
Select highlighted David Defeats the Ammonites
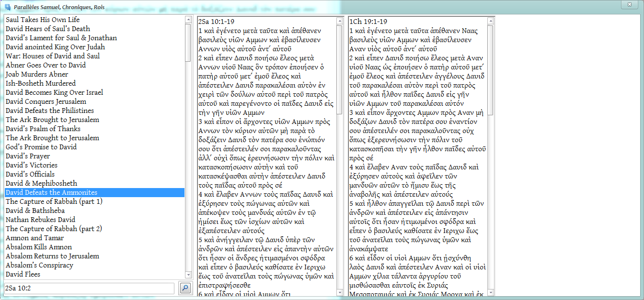tap(94, 192)
